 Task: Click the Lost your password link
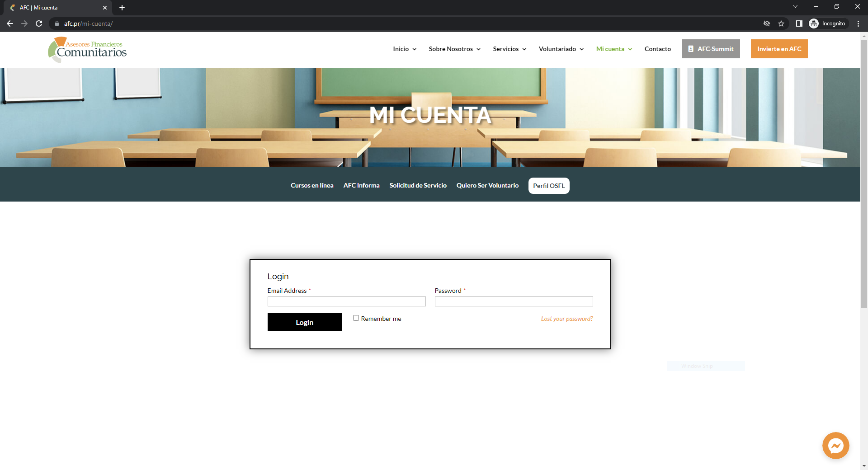coord(567,319)
